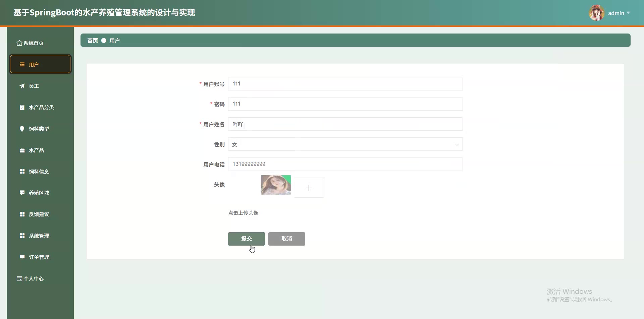Click the briefcase icon beside 水产品
The image size is (644, 319).
pyautogui.click(x=22, y=150)
